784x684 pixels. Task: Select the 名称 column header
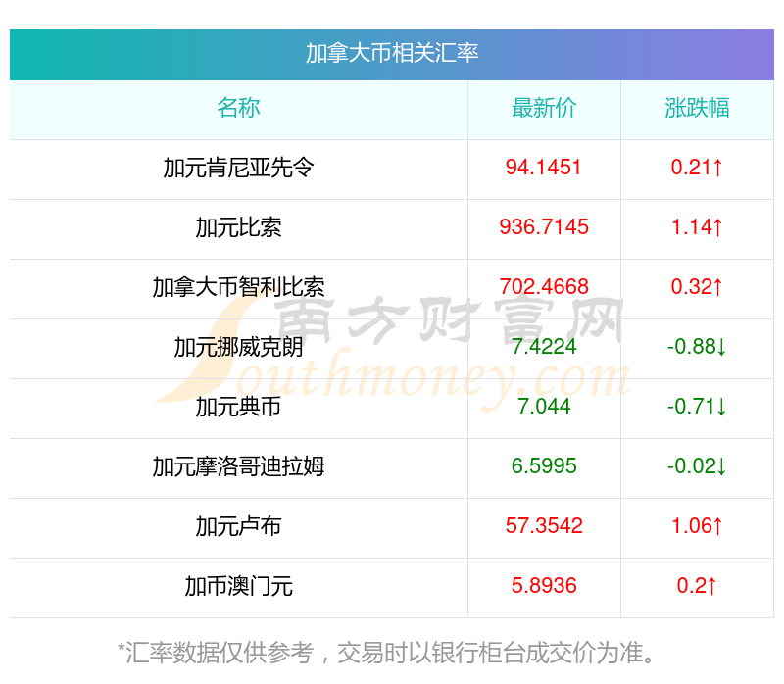point(238,108)
